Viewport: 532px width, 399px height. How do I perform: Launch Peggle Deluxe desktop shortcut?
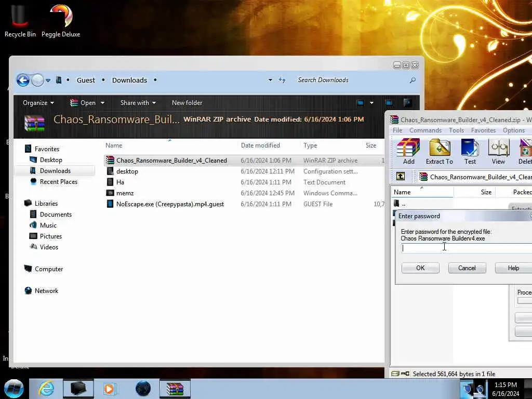[x=61, y=21]
